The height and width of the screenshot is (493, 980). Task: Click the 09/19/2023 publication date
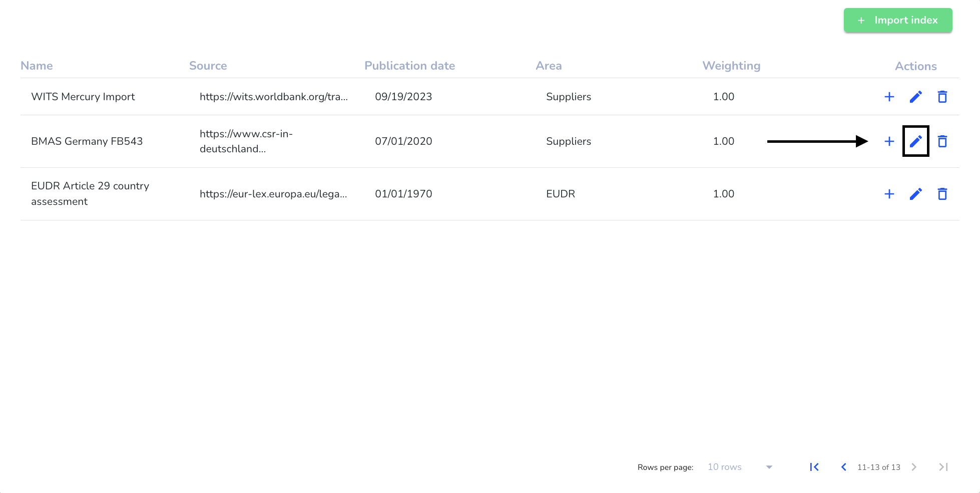point(403,97)
